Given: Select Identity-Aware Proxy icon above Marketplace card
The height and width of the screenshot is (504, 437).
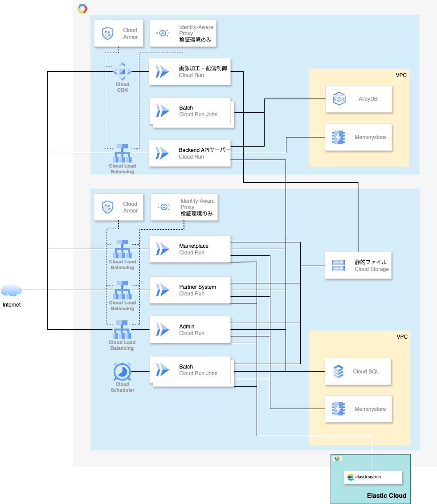Looking at the screenshot, I should 164,207.
